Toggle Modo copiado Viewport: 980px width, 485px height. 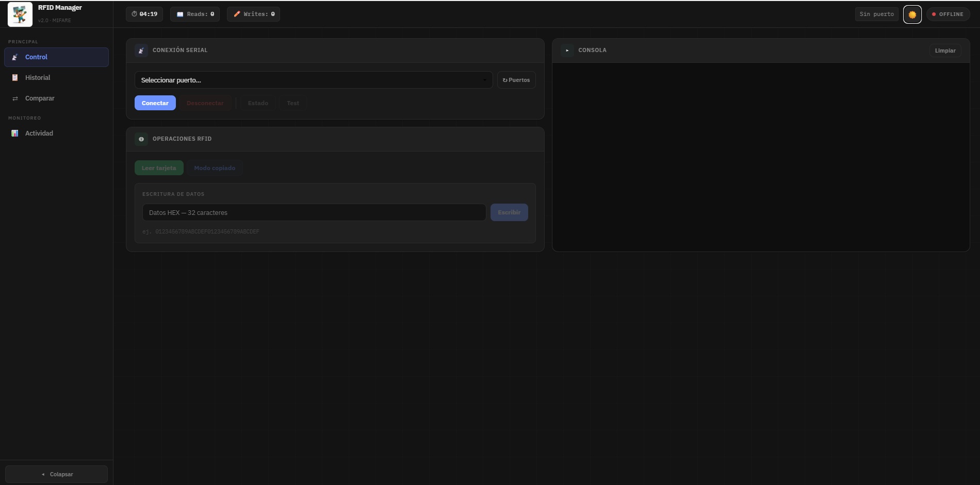(215, 168)
